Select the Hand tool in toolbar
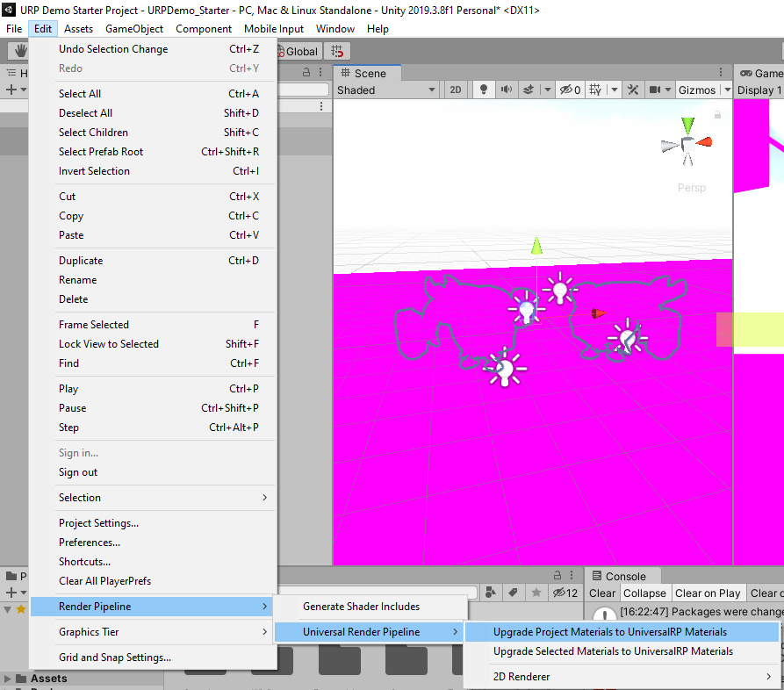 (18, 52)
